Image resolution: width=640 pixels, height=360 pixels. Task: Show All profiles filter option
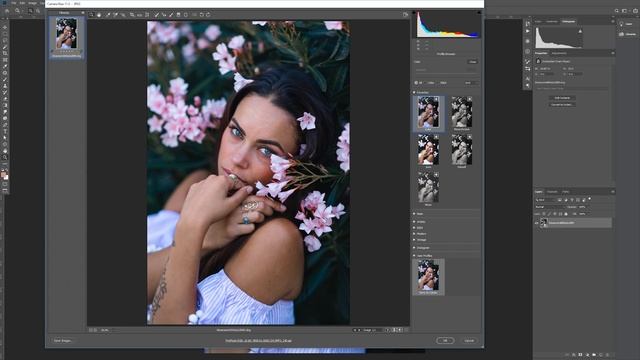tap(419, 83)
